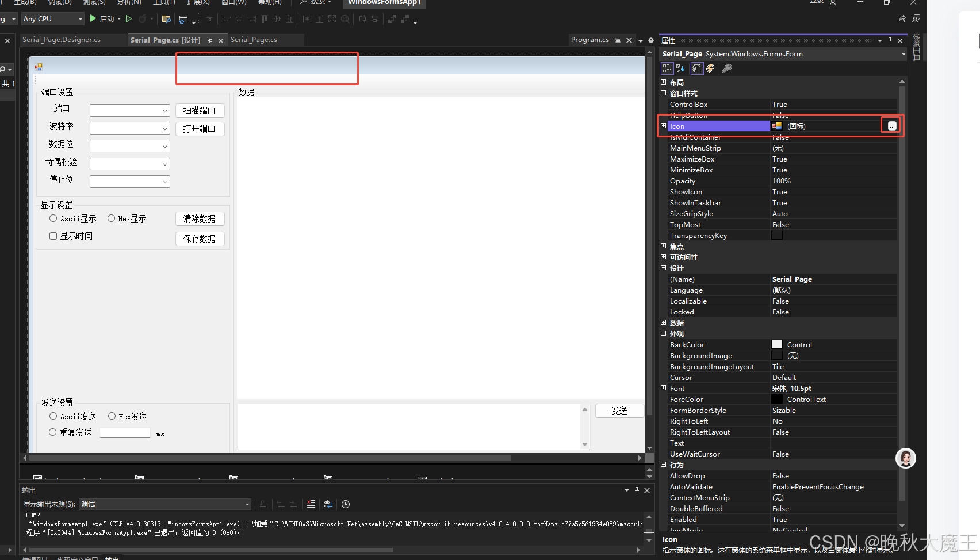The width and height of the screenshot is (980, 560).
Task: Expand the 布局 property category
Action: click(663, 82)
